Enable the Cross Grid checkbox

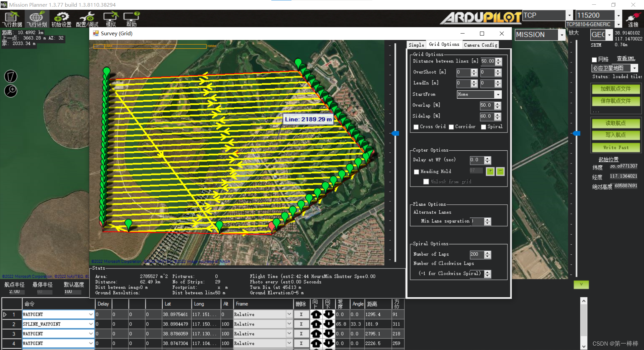click(x=416, y=127)
